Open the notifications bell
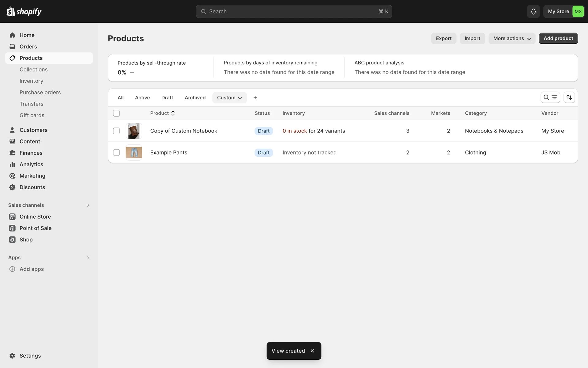 coord(533,12)
